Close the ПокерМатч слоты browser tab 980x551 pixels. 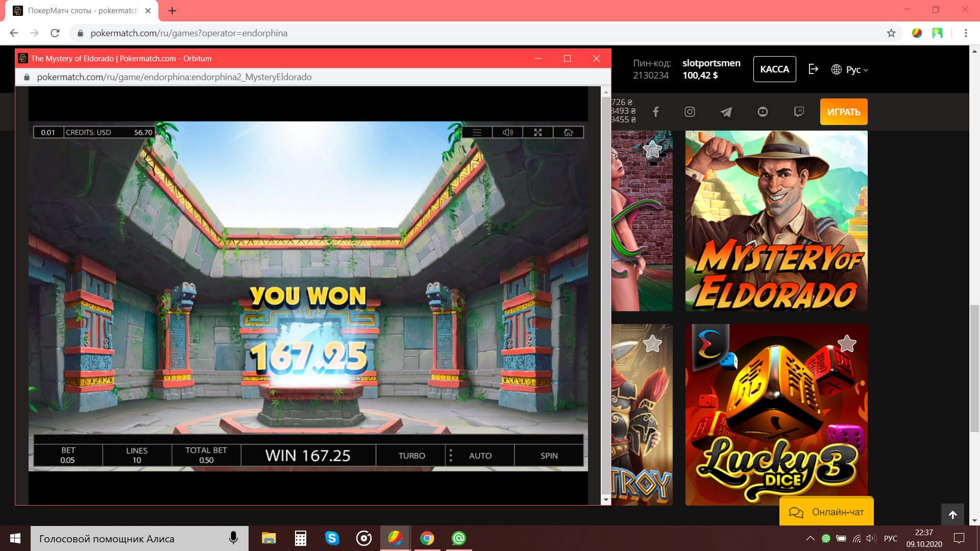point(148,11)
